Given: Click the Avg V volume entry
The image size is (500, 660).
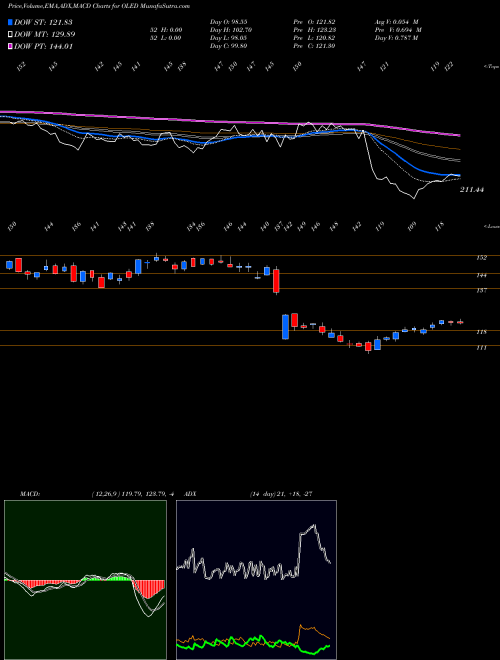Looking at the screenshot, I should click(396, 21).
